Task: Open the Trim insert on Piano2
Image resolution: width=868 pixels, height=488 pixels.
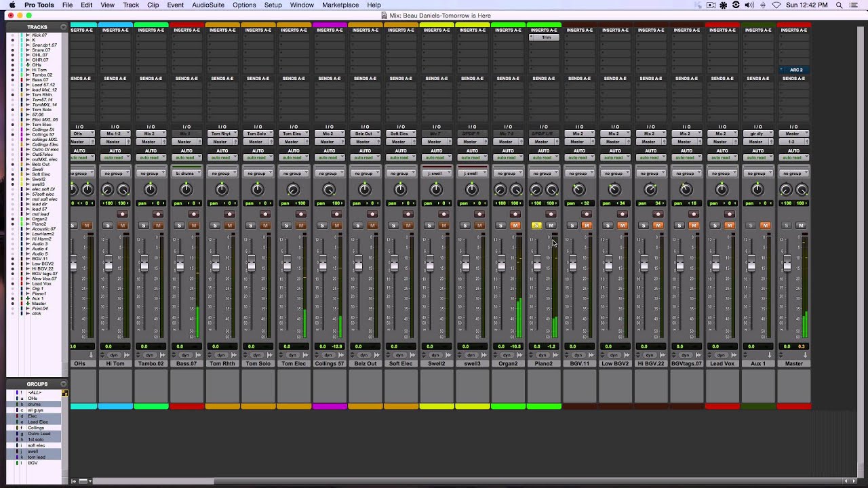Action: pyautogui.click(x=544, y=38)
